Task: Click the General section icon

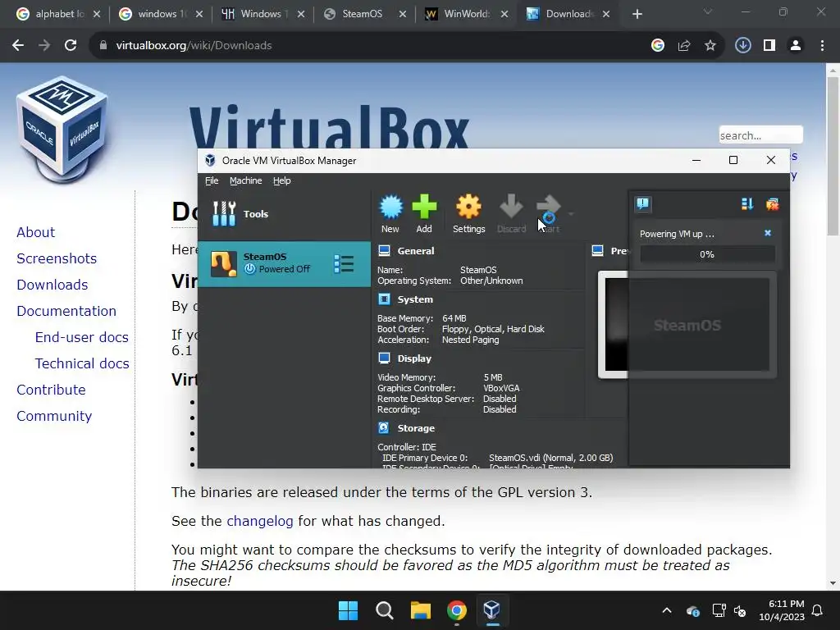Action: pyautogui.click(x=384, y=251)
